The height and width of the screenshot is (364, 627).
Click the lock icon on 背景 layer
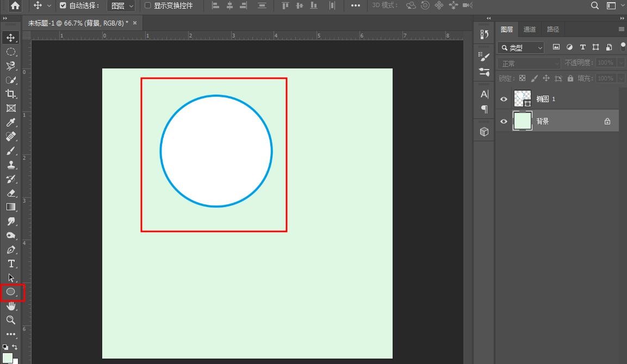pos(607,121)
